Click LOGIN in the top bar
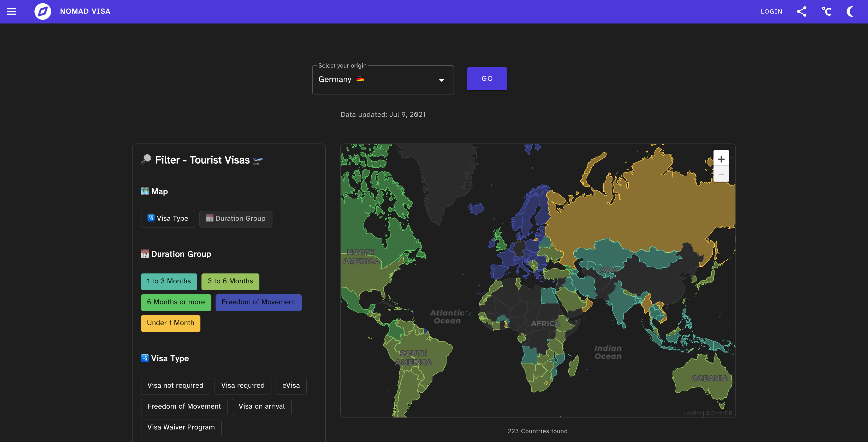Image resolution: width=868 pixels, height=442 pixels. click(x=771, y=11)
